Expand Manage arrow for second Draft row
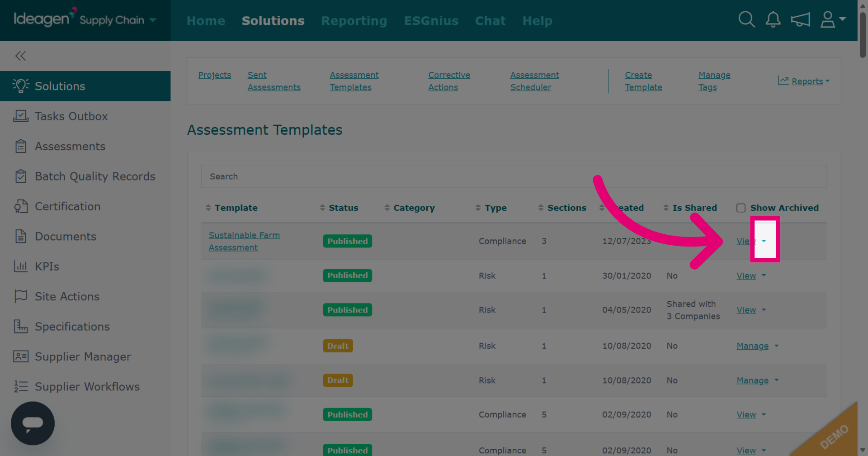The height and width of the screenshot is (456, 868). pyautogui.click(x=777, y=380)
